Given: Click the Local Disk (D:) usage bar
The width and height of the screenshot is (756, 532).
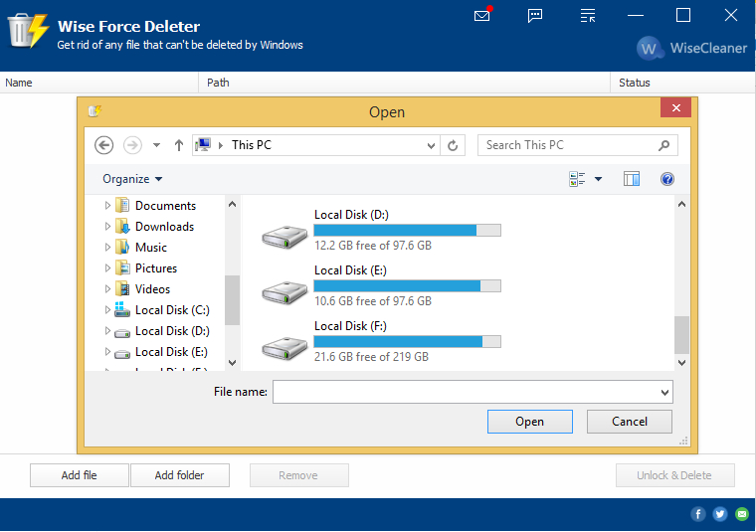Looking at the screenshot, I should click(x=408, y=231).
